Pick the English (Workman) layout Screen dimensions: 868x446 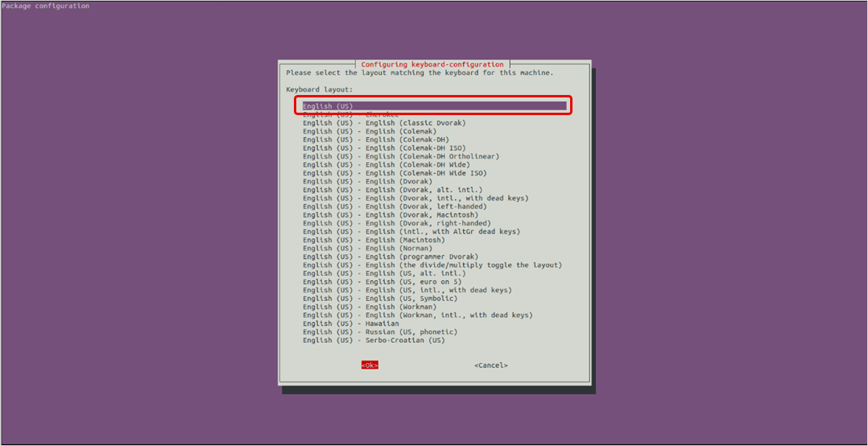pyautogui.click(x=370, y=307)
